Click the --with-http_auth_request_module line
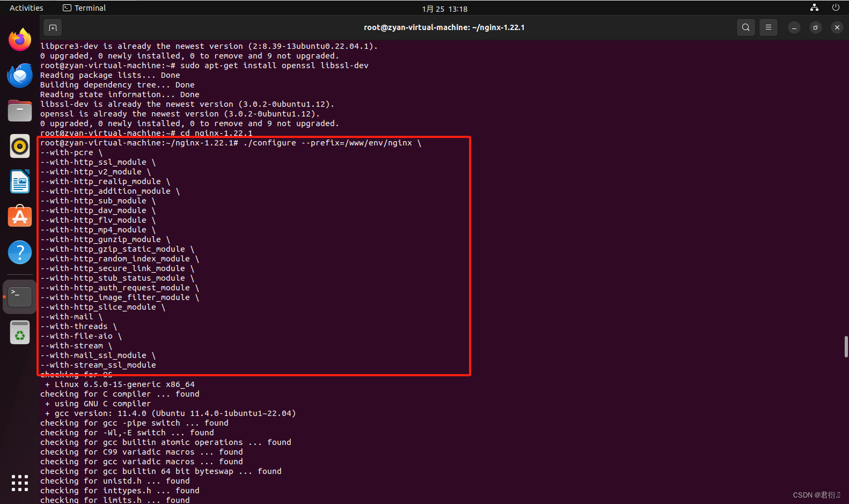The image size is (849, 504). pyautogui.click(x=120, y=288)
